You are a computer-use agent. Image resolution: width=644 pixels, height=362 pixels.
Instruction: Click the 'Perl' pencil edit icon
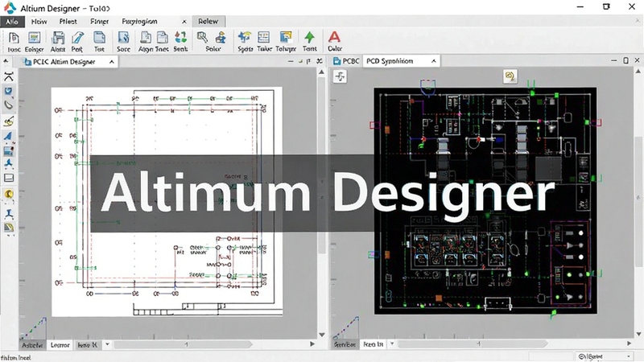pos(77,38)
